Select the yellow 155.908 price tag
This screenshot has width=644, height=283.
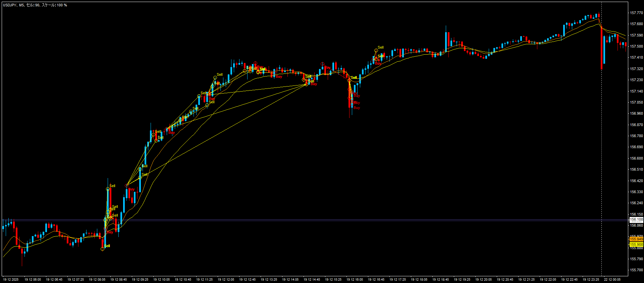(636, 244)
